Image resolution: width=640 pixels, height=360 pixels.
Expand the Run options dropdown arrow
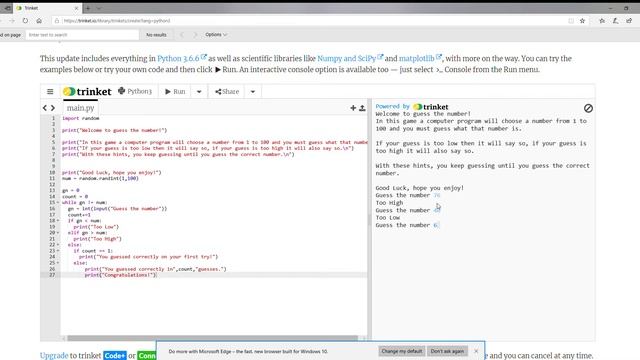click(x=199, y=91)
